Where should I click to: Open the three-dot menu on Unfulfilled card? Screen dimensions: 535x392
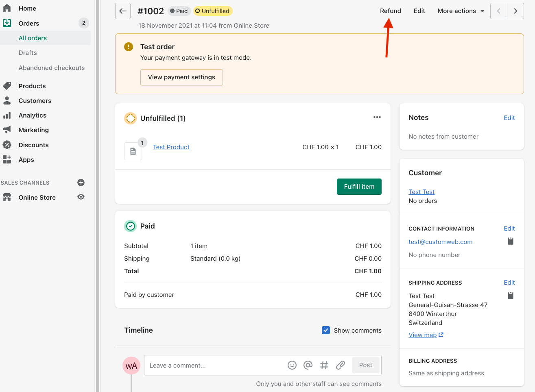click(377, 117)
